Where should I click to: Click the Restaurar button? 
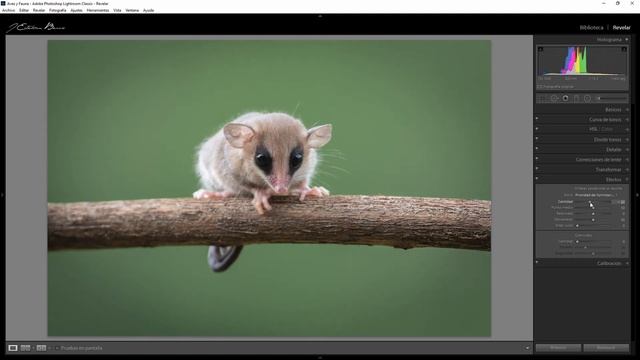606,348
